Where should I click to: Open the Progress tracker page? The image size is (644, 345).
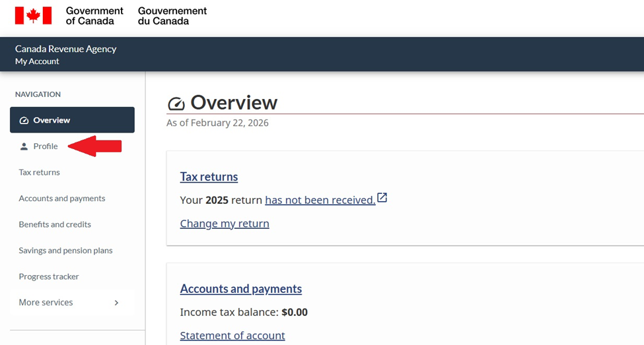point(48,276)
